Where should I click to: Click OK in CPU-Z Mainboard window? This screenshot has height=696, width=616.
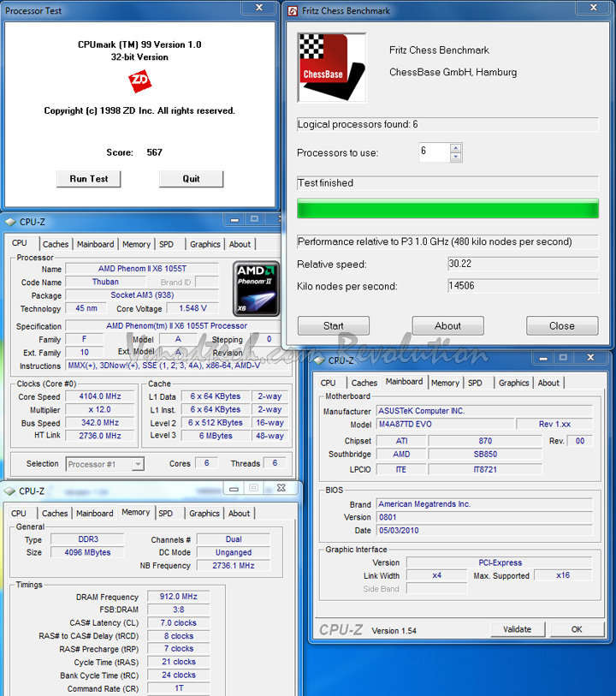point(577,629)
